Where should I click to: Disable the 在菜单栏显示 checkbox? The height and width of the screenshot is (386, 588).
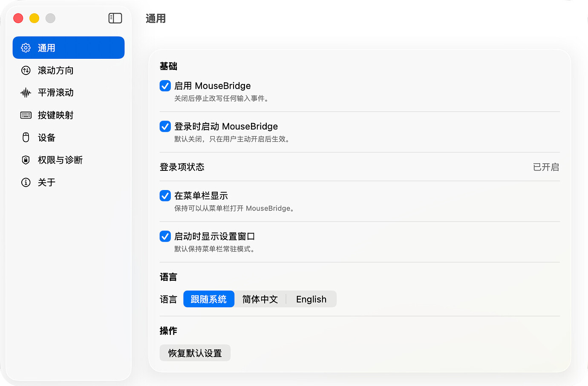165,196
